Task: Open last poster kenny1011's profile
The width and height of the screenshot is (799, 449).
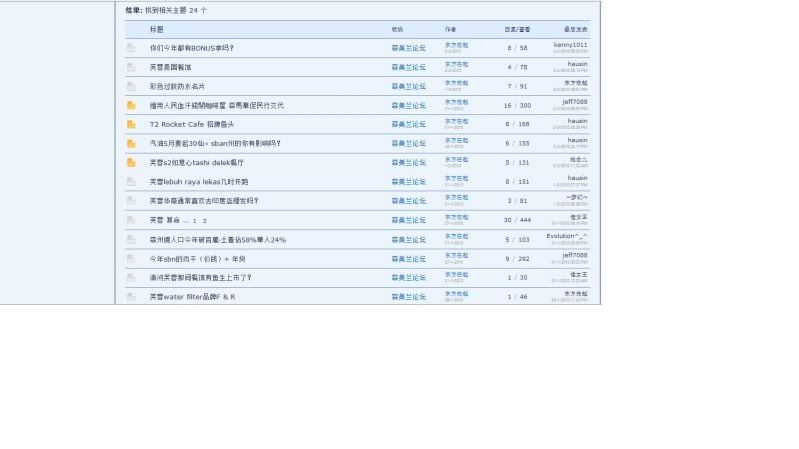Action: click(570, 45)
